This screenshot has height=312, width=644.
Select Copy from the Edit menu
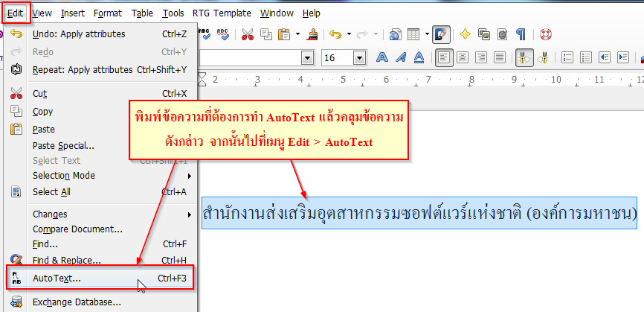point(100,112)
